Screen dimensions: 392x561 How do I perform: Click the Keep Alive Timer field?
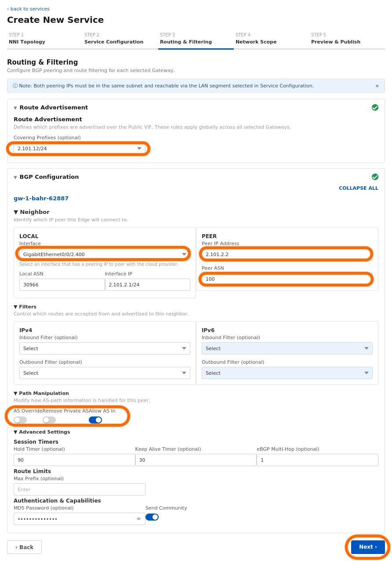coord(196,460)
